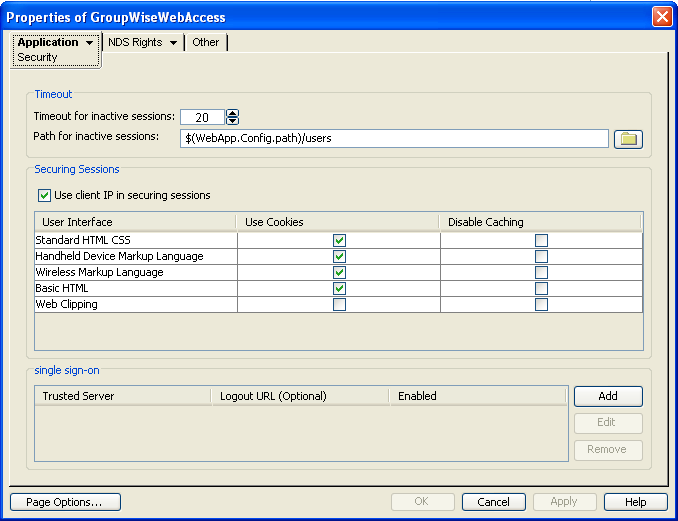
Task: Uncheck Use Cookies for Handheld Device Markup Language
Action: pos(339,256)
